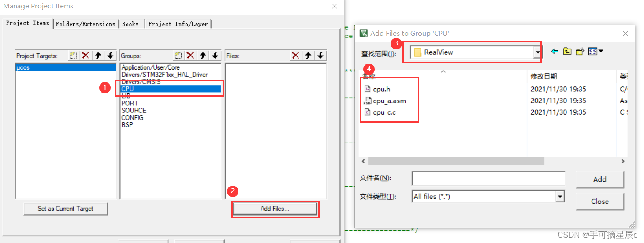Select SOURCE group in Groups list

click(x=171, y=110)
